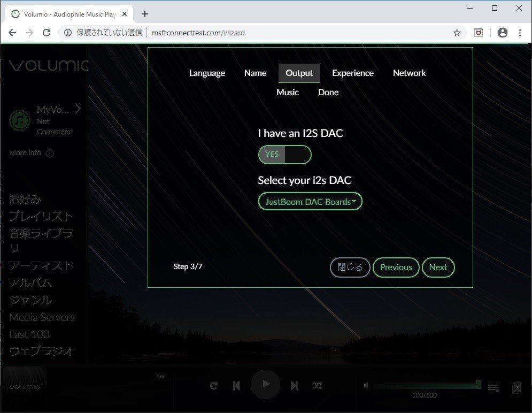Open Last 100 in the sidebar
The image size is (532, 413).
click(x=29, y=334)
